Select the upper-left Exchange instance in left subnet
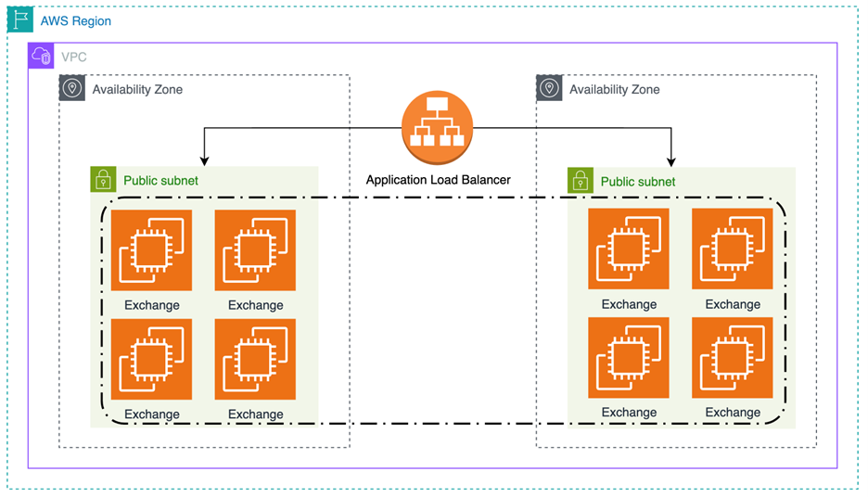This screenshot has height=497, width=868. coord(151,250)
